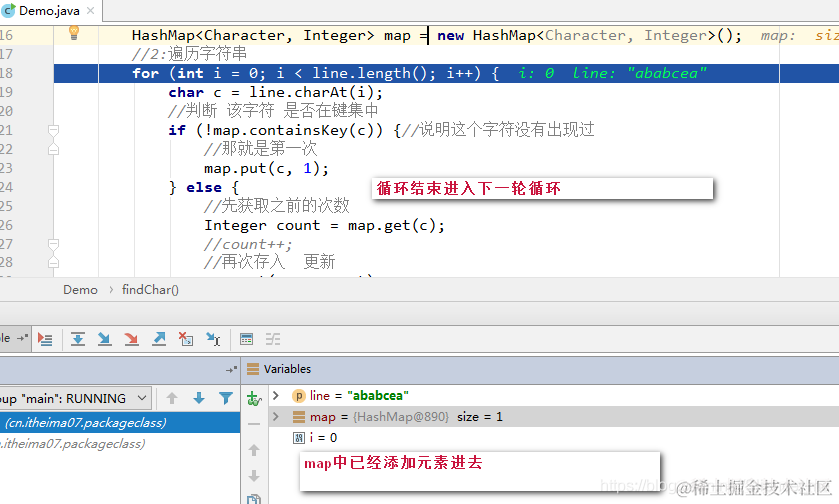Expand the map HashMap@890 variable node
Image resolution: width=839 pixels, height=504 pixels.
click(x=276, y=416)
